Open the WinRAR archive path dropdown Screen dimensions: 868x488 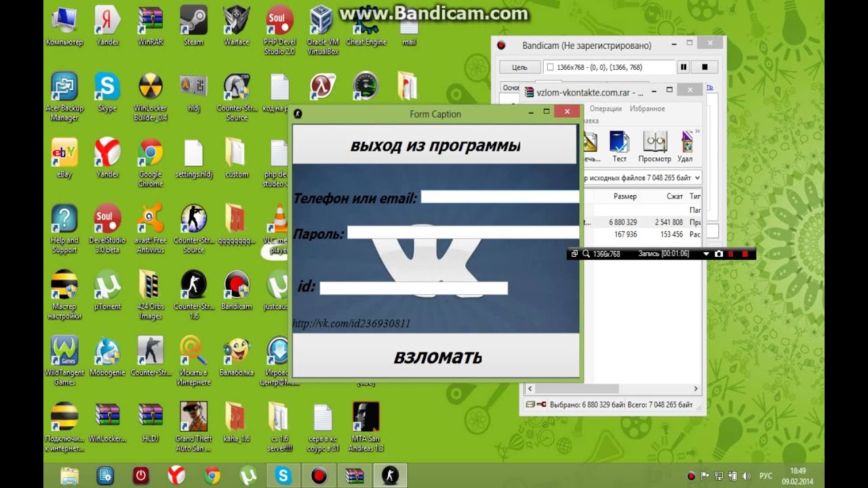coord(696,178)
